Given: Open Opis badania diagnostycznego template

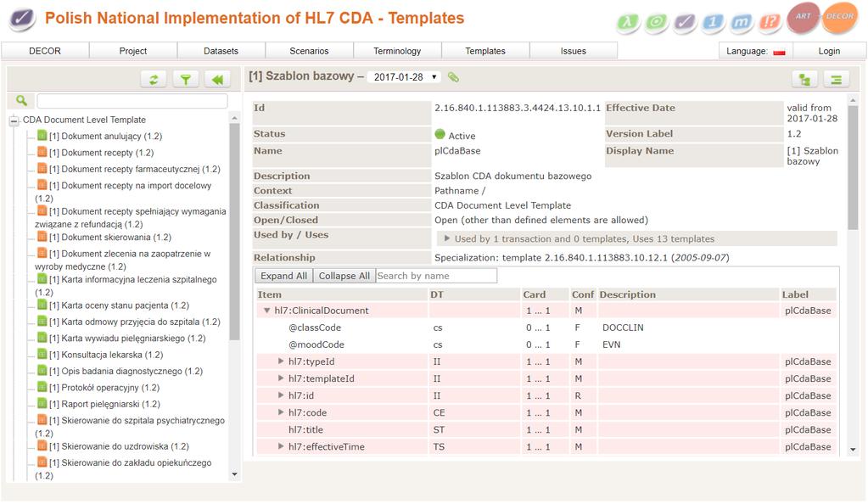Looking at the screenshot, I should pyautogui.click(x=126, y=371).
